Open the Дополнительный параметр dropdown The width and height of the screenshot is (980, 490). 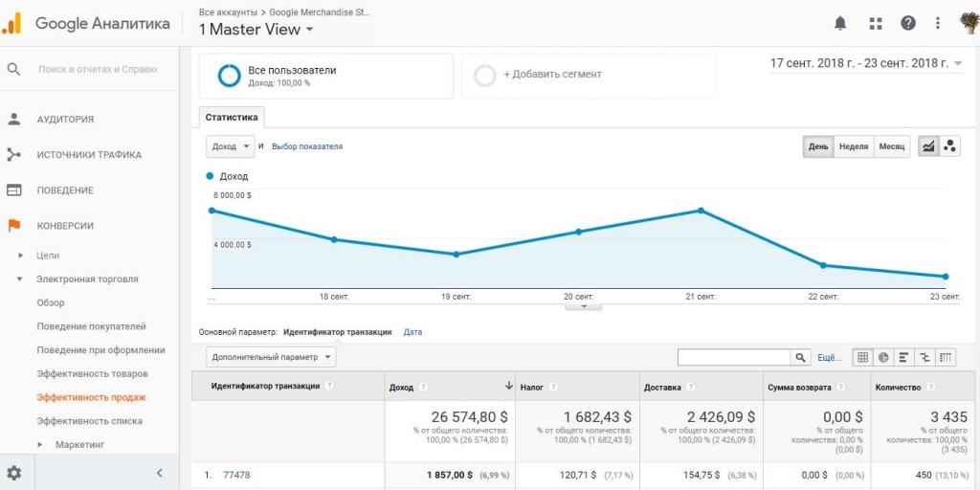271,357
